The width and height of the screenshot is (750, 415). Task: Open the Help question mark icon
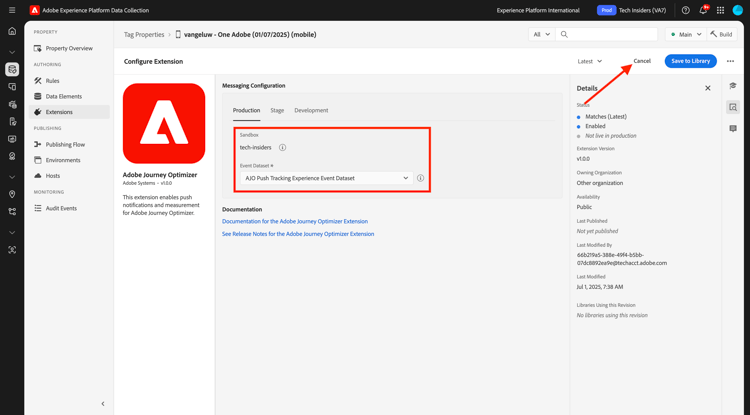pyautogui.click(x=685, y=10)
